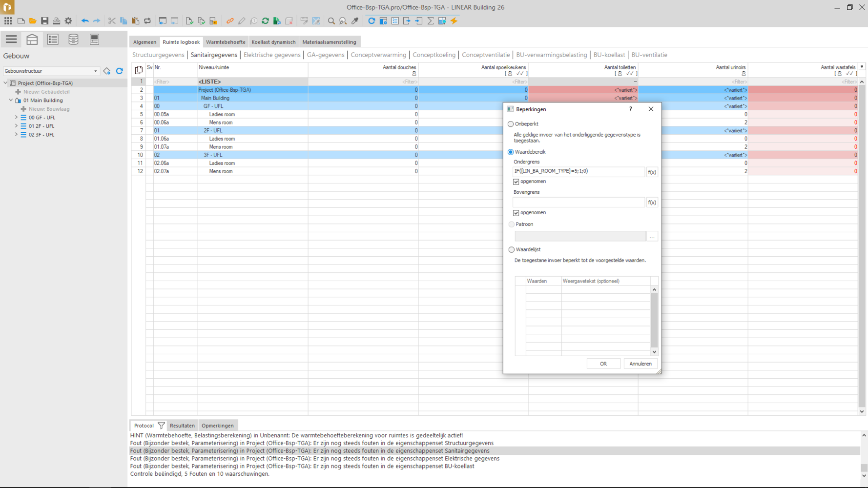Click the Annuleren button
This screenshot has width=868, height=488.
point(640,364)
